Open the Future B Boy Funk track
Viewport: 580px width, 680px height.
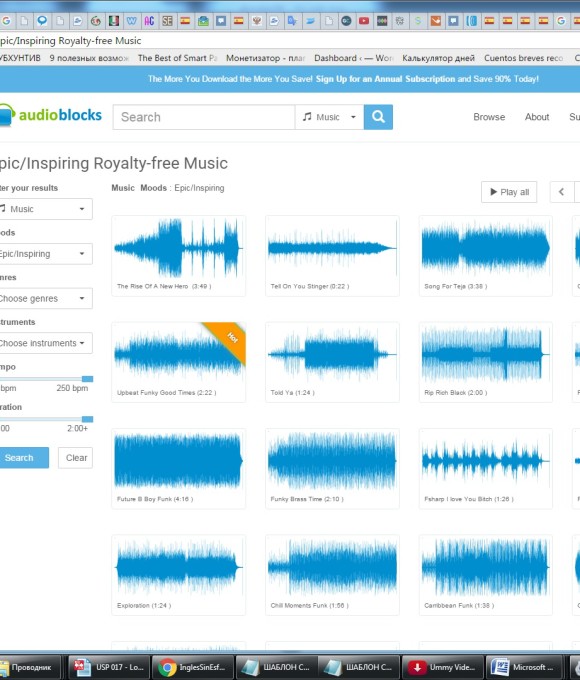pos(178,468)
